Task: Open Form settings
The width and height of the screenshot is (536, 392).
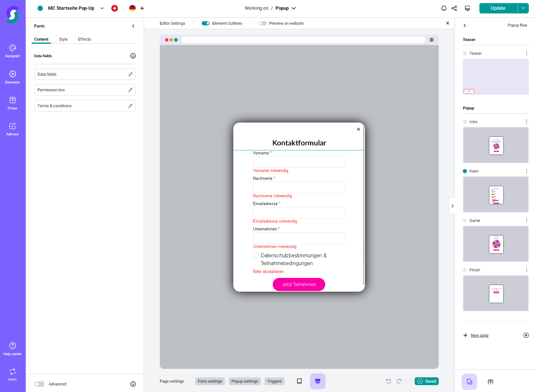Action: pos(210,381)
